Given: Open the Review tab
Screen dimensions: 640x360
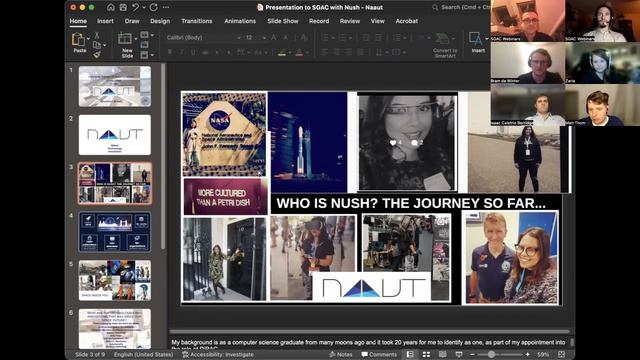Looking at the screenshot, I should pos(350,21).
